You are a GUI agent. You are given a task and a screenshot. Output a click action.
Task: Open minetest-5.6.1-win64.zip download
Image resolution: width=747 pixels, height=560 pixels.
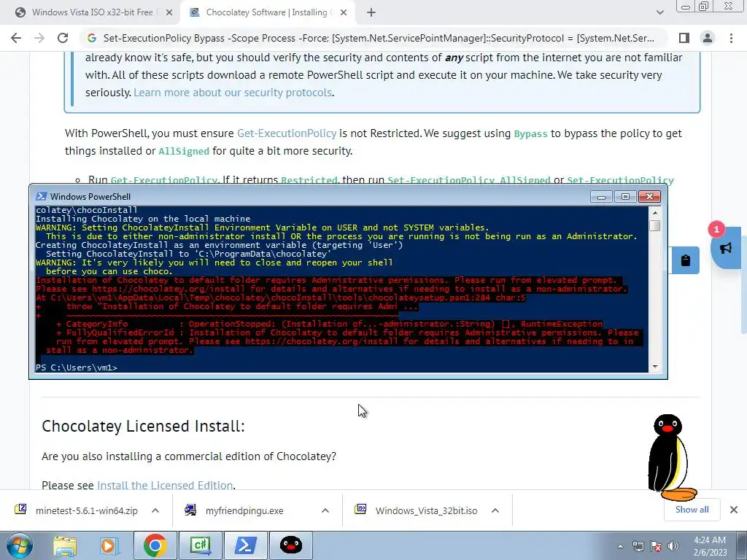[x=86, y=510]
